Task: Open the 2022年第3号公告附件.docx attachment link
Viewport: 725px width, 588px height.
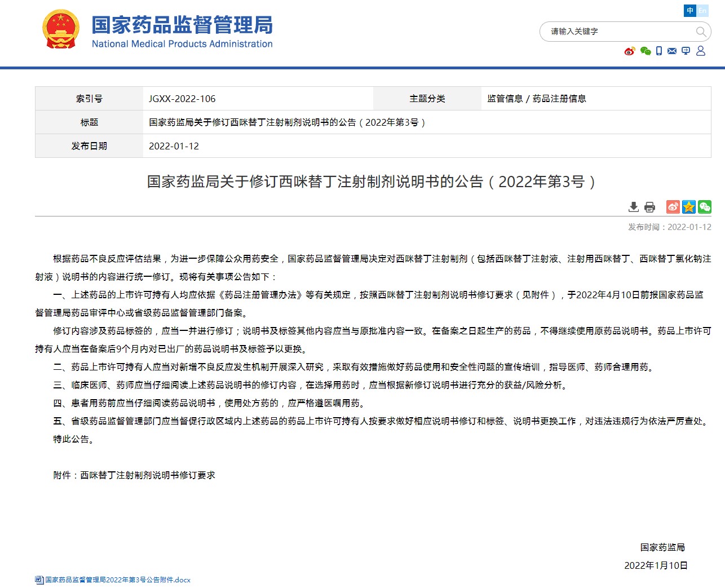Action: (x=118, y=580)
